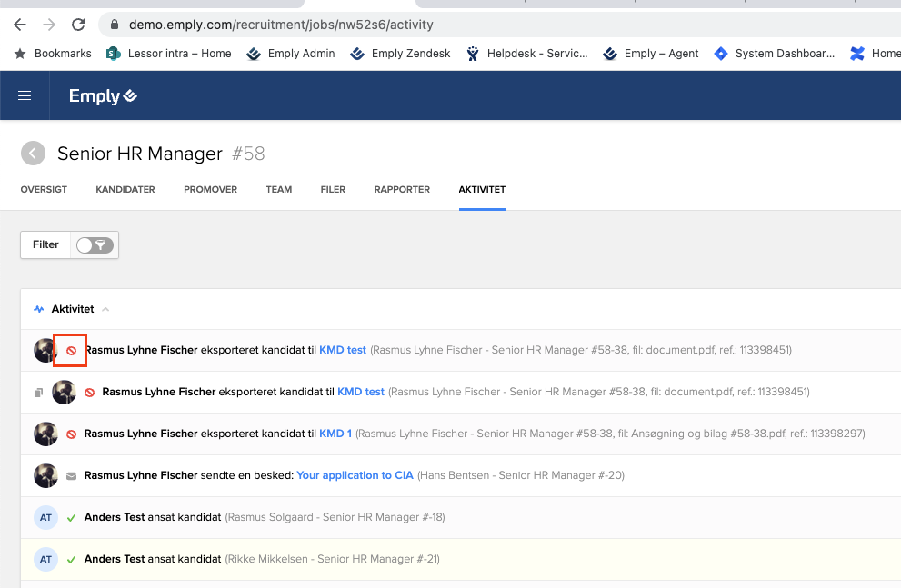The height and width of the screenshot is (588, 901).
Task: Open the KMD 1 link
Action: (x=335, y=434)
